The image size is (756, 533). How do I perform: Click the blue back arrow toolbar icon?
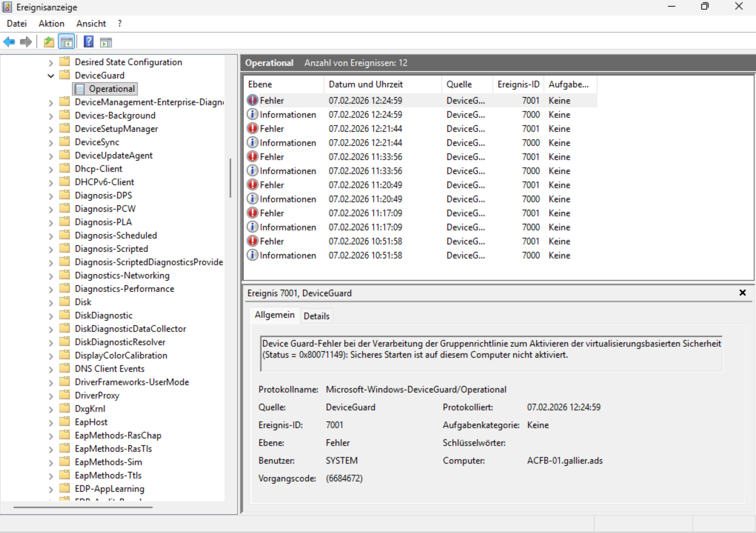(x=9, y=42)
